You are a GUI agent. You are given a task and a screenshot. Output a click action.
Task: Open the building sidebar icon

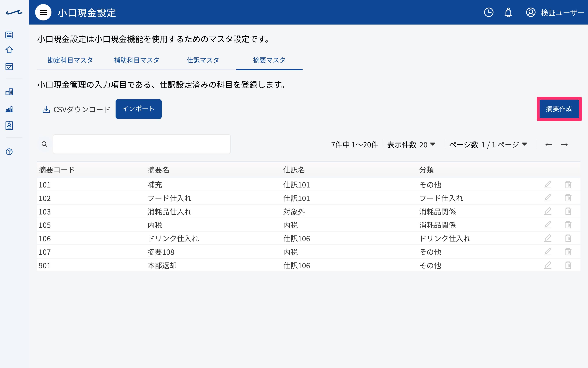click(x=9, y=92)
